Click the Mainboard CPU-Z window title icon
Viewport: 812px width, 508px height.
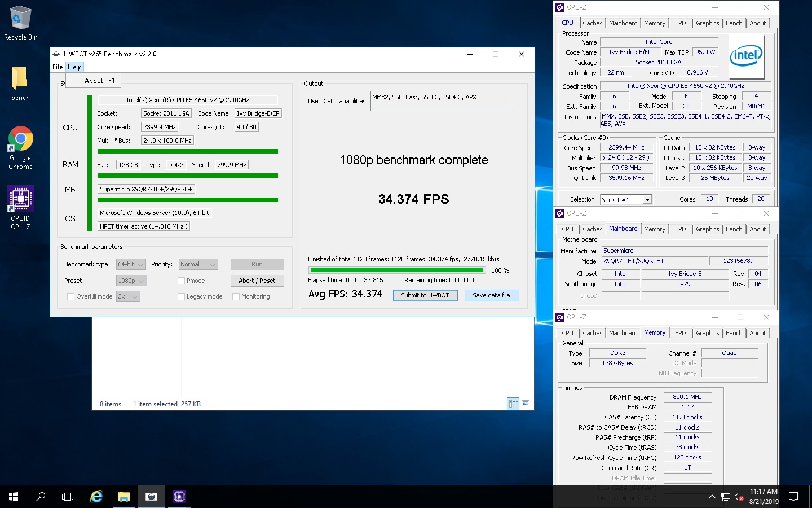pyautogui.click(x=559, y=213)
